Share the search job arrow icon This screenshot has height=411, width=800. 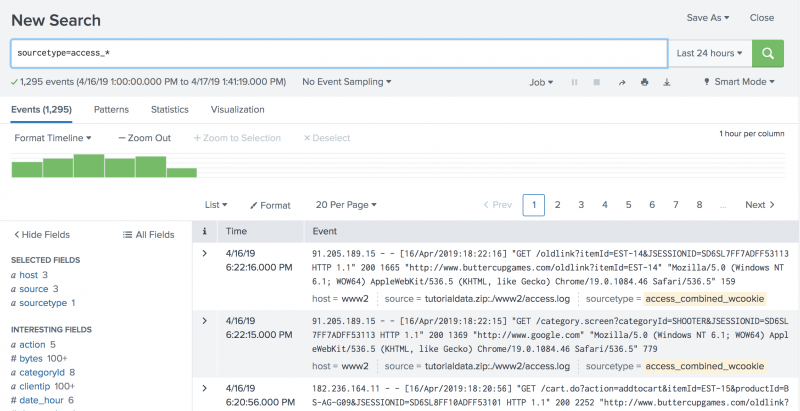click(x=621, y=82)
